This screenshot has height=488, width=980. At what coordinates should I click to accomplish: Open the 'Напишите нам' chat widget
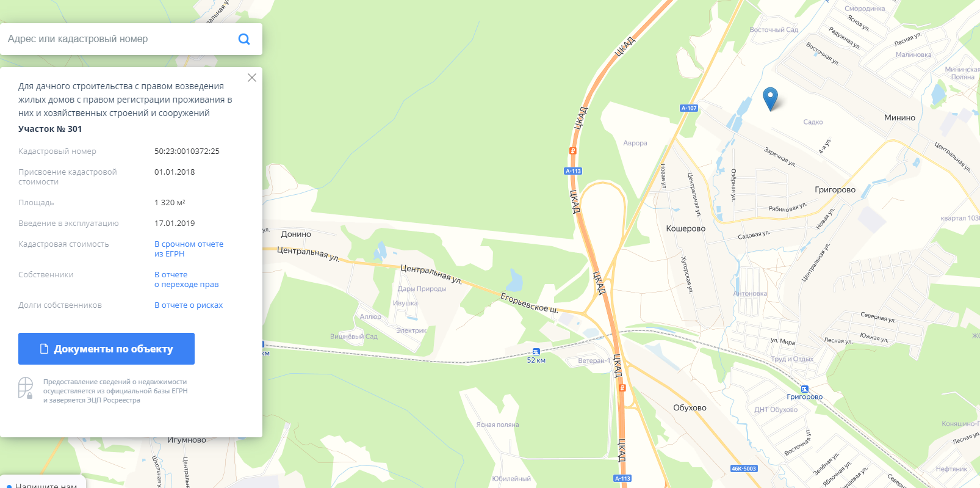pyautogui.click(x=43, y=483)
